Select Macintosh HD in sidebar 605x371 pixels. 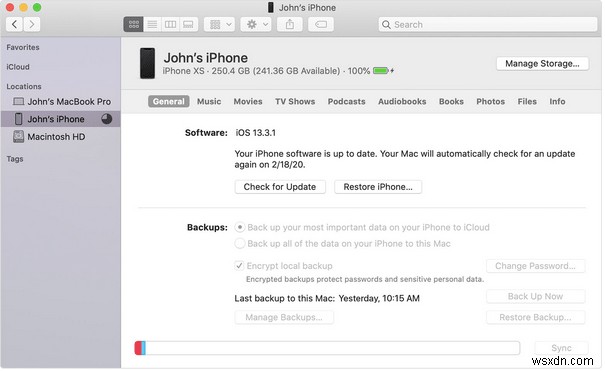tap(61, 137)
